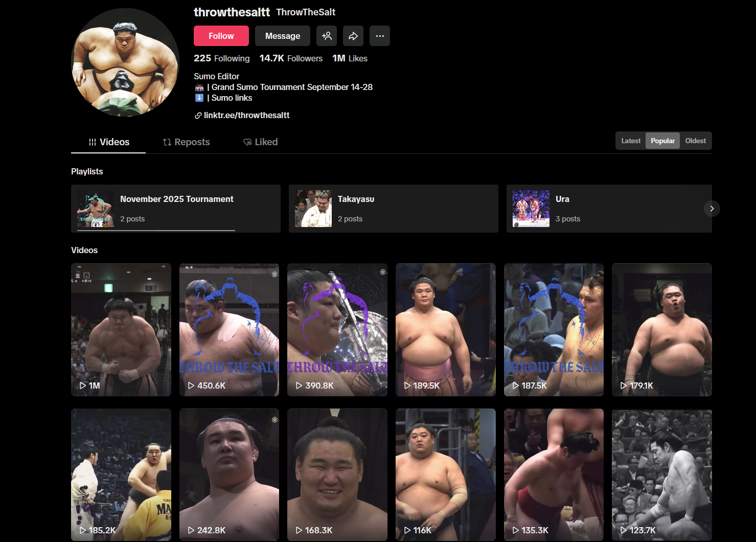Open the Liked tab
The height and width of the screenshot is (542, 756).
pos(260,142)
